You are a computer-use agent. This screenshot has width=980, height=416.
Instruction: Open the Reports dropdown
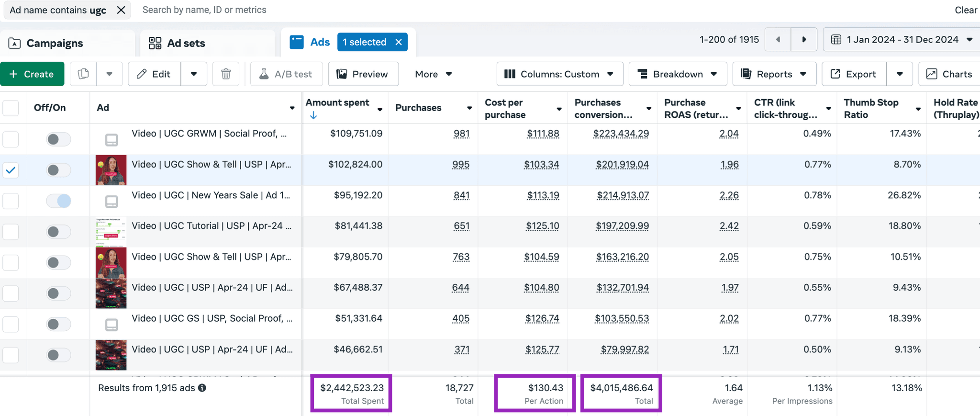[774, 74]
